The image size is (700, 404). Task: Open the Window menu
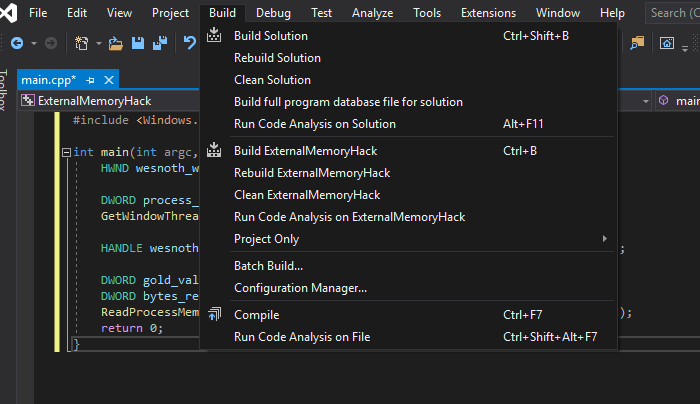[x=558, y=13]
